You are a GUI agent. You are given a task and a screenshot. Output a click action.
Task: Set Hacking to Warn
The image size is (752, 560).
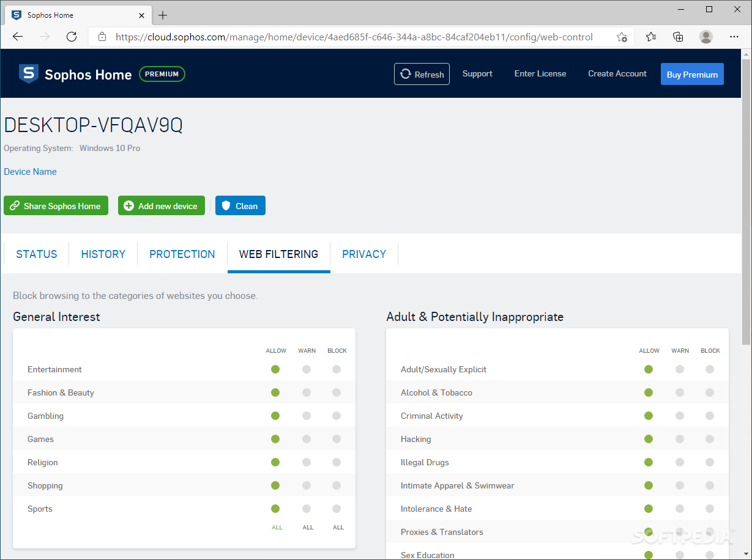pyautogui.click(x=680, y=439)
